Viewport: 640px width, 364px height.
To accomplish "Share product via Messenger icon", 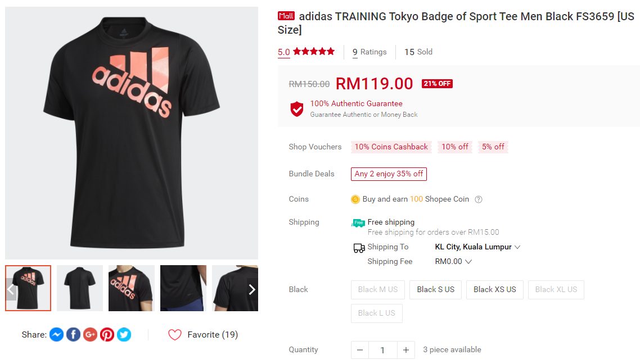I will (x=56, y=335).
